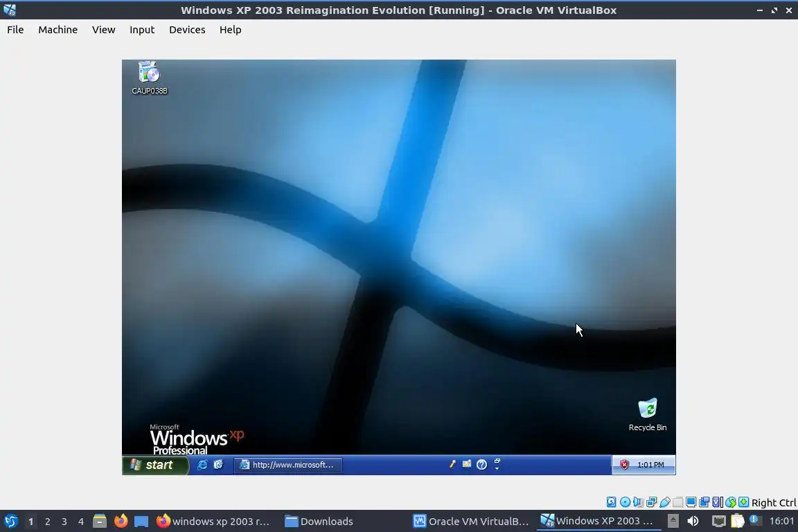Open the File menu
798x532 pixels.
(15, 30)
